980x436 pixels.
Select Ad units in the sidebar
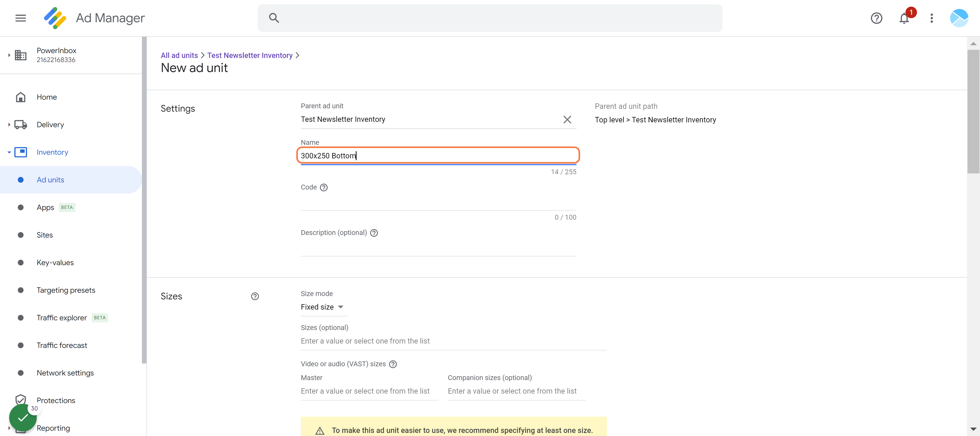[x=71, y=180]
